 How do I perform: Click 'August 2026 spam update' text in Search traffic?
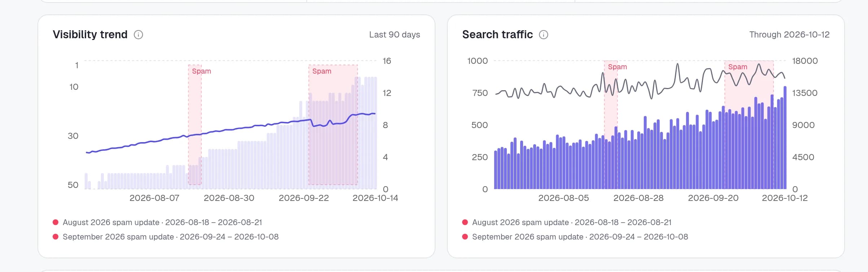(521, 222)
